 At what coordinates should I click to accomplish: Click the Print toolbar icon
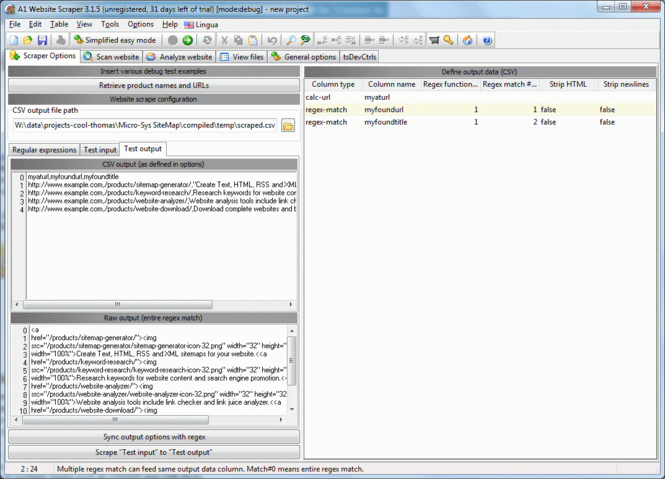coord(61,40)
